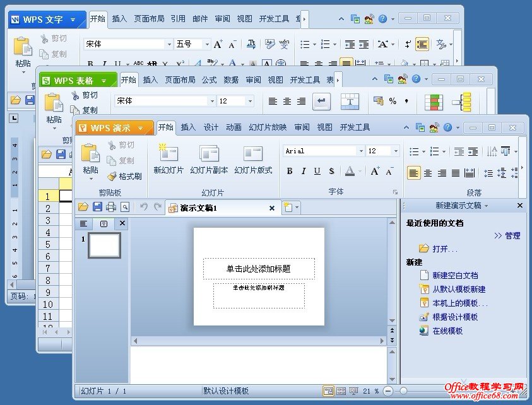Click merge-and-wrap icon in WPS Spreadsheet

[321, 102]
